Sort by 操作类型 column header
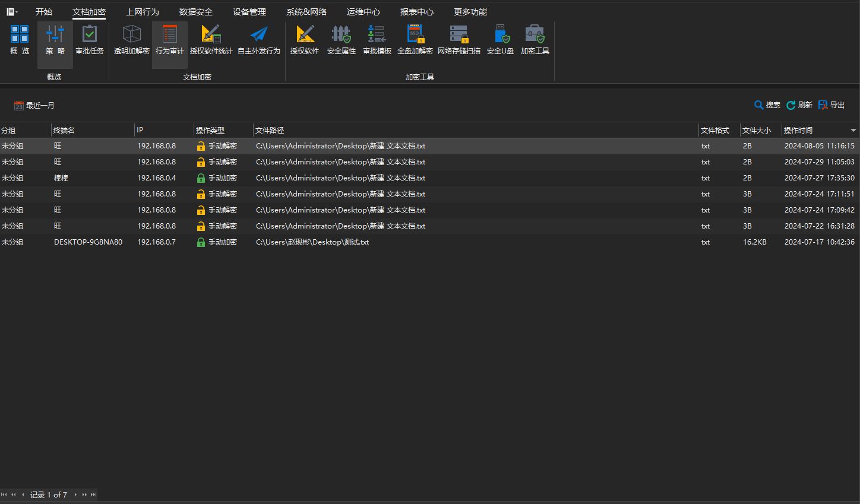Viewport: 860px width, 504px height. tap(223, 130)
